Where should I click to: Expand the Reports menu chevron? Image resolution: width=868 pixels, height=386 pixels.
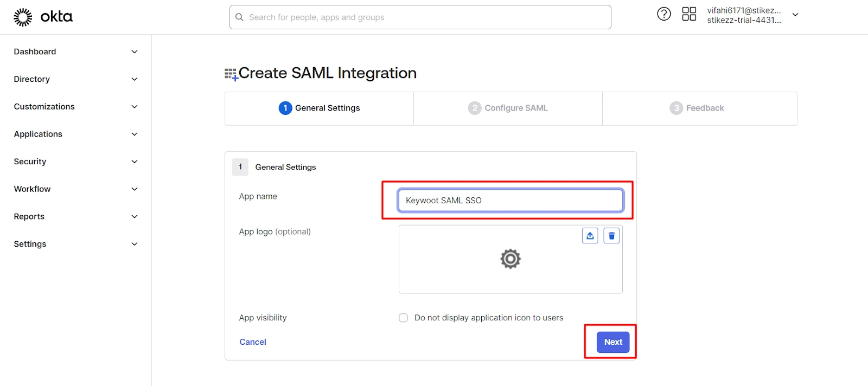(x=135, y=216)
